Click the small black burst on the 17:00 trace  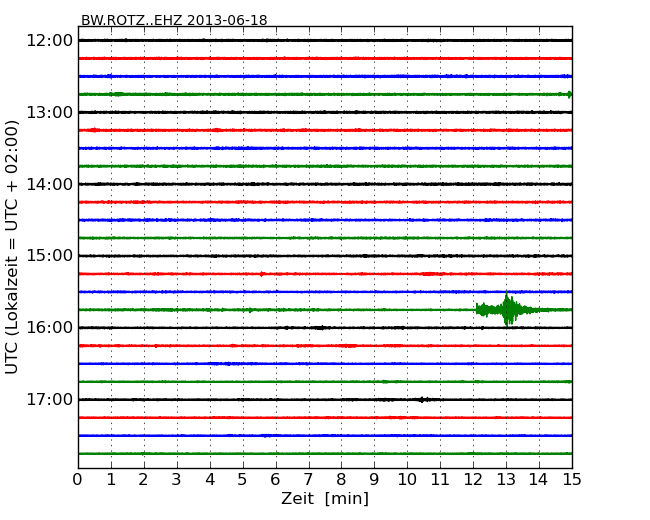tap(422, 400)
